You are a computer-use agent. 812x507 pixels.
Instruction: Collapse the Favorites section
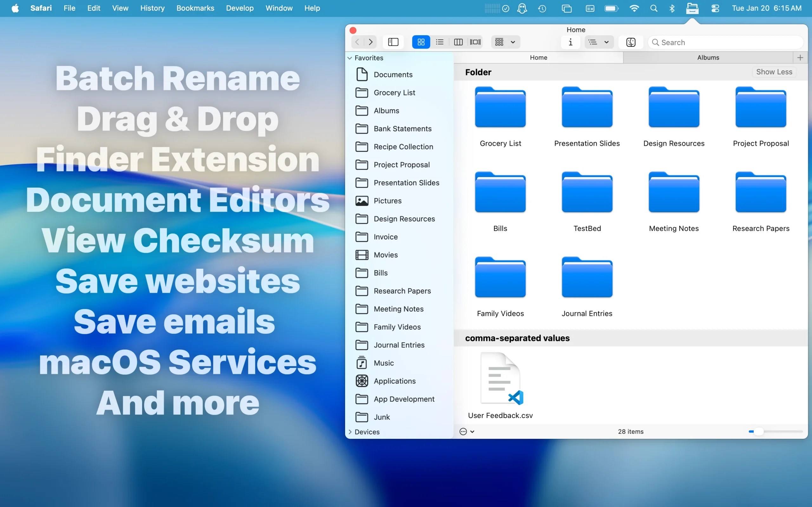point(350,58)
